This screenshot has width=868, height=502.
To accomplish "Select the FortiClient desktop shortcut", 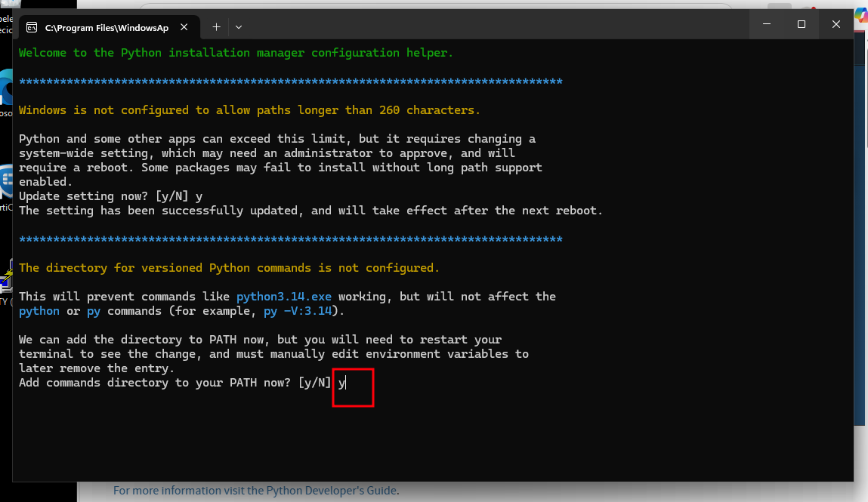I will pyautogui.click(x=6, y=183).
